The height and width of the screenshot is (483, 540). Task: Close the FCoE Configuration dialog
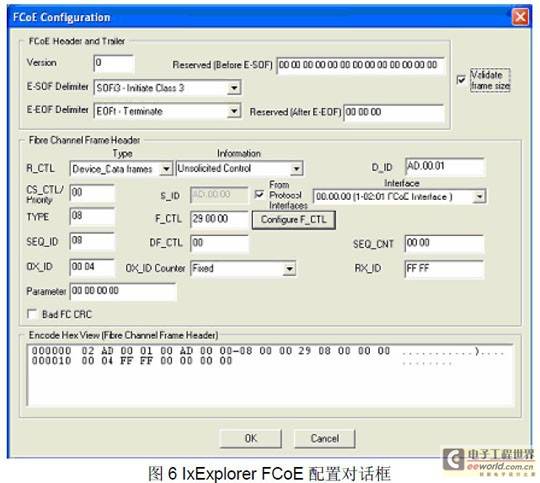520,17
